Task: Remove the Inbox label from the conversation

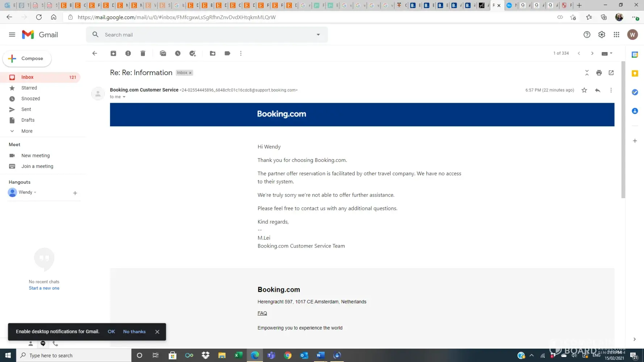Action: (x=190, y=73)
